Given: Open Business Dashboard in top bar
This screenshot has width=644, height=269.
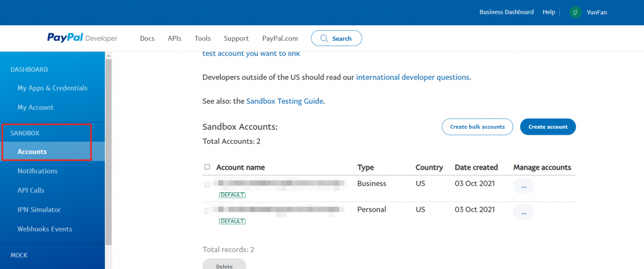Looking at the screenshot, I should (x=506, y=12).
